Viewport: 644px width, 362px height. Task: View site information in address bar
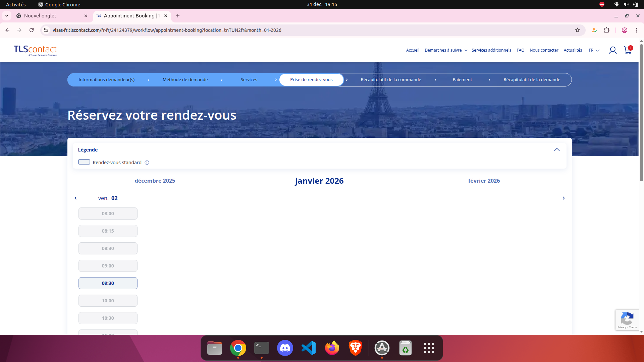point(46,30)
